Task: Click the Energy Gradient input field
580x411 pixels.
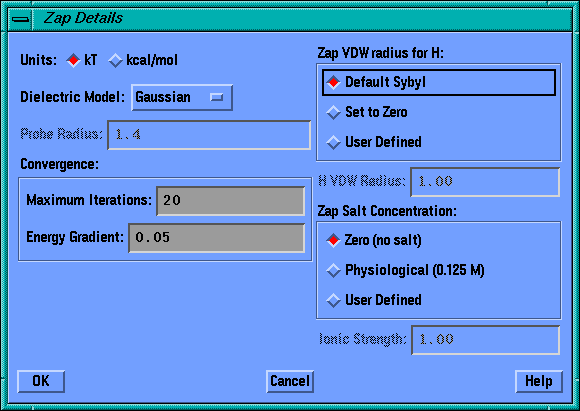Action: pyautogui.click(x=217, y=238)
